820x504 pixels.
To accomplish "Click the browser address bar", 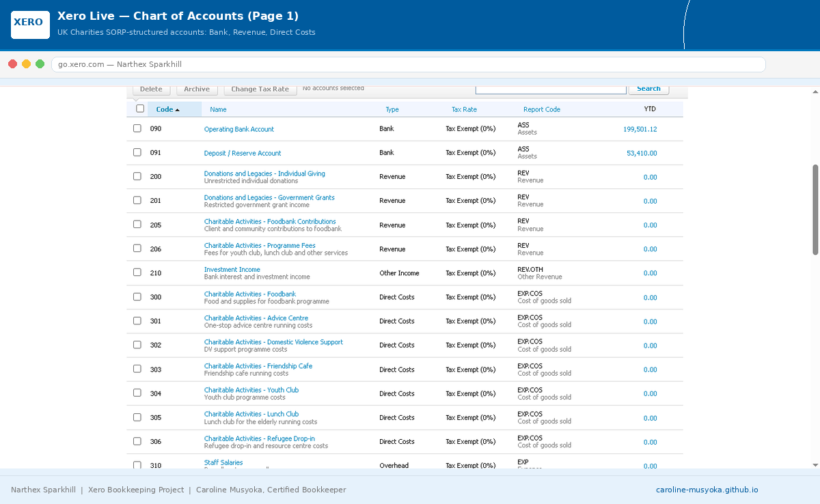I will [x=409, y=64].
